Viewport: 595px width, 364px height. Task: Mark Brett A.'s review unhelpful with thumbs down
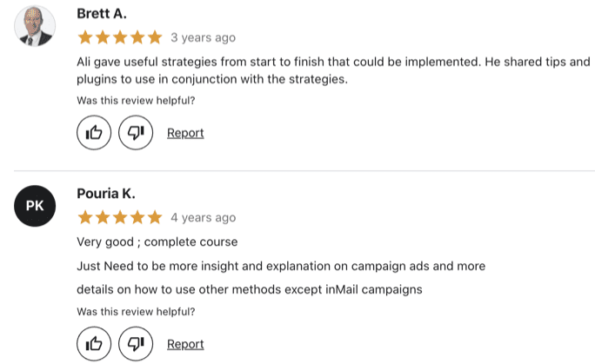point(136,133)
